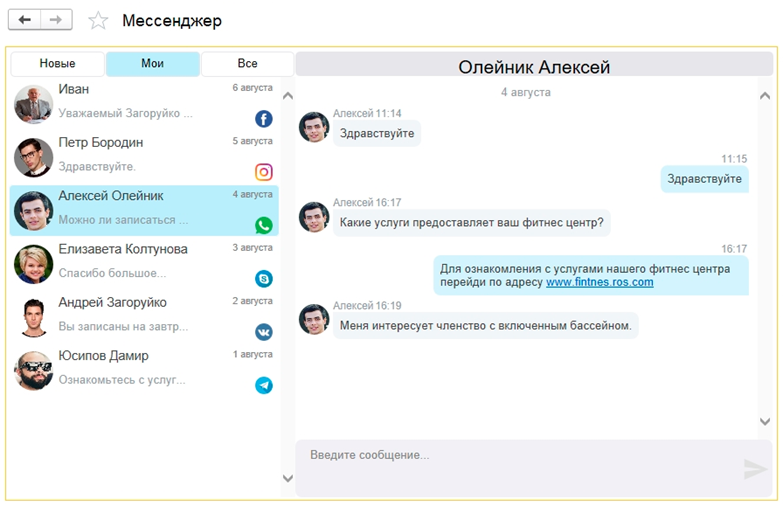Screen dimensions: 783x506
Task: Click the Олейник Алексей conversation header
Action: pyautogui.click(x=534, y=66)
